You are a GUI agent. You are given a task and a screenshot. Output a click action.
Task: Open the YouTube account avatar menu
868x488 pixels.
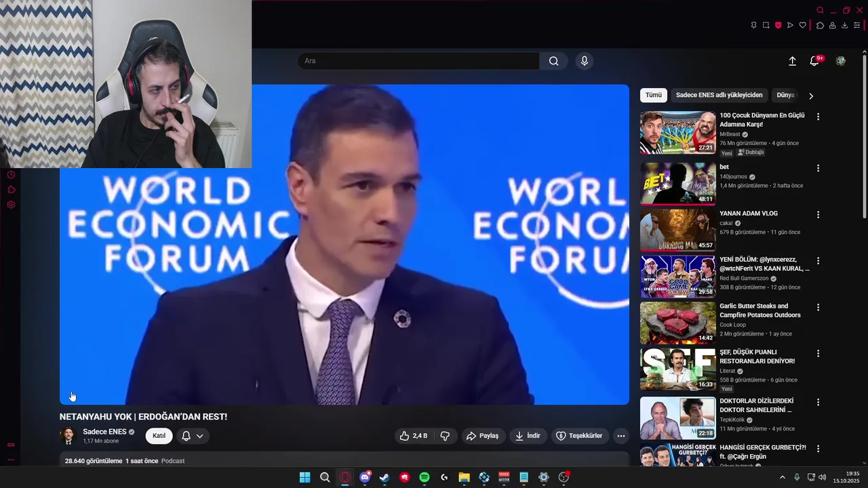tap(841, 61)
